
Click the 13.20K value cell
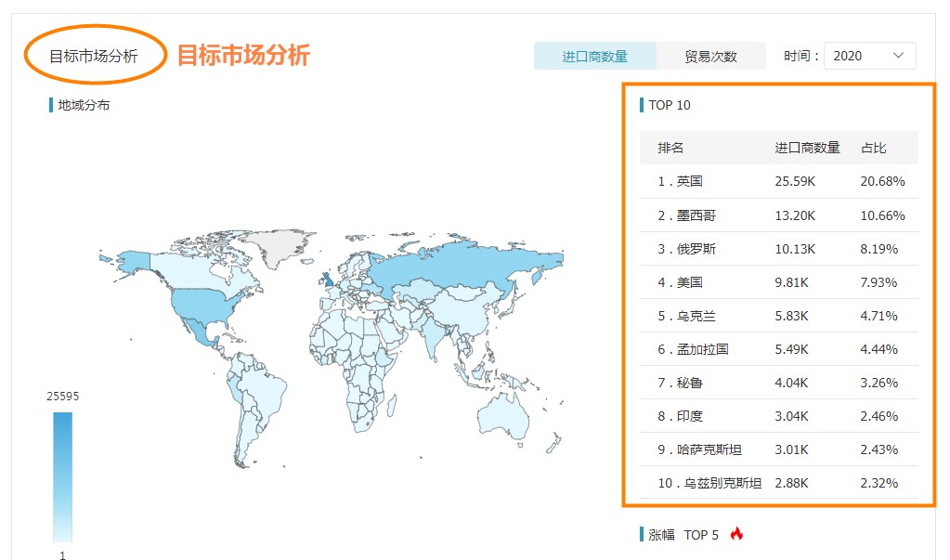point(795,215)
